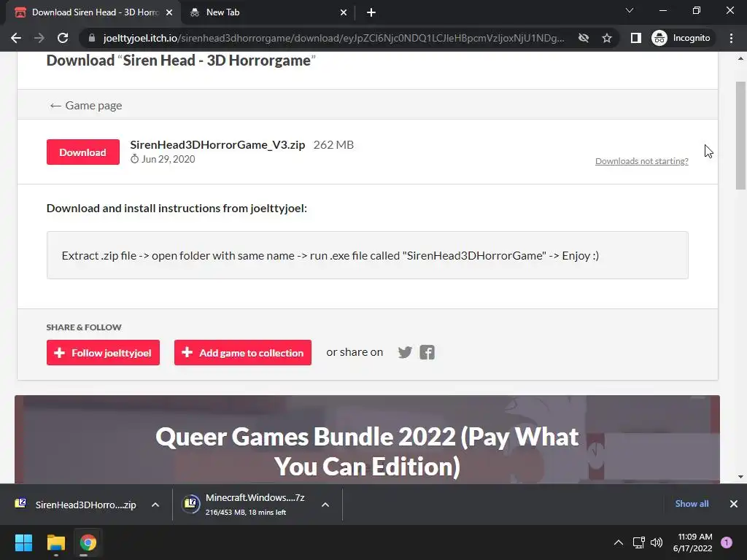Click Chrome icon in taskbar
This screenshot has width=747, height=560.
[x=88, y=542]
